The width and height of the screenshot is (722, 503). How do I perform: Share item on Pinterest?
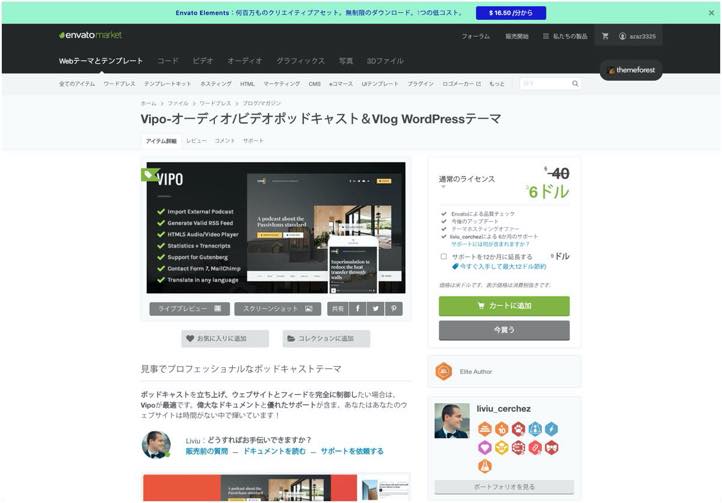click(x=394, y=309)
